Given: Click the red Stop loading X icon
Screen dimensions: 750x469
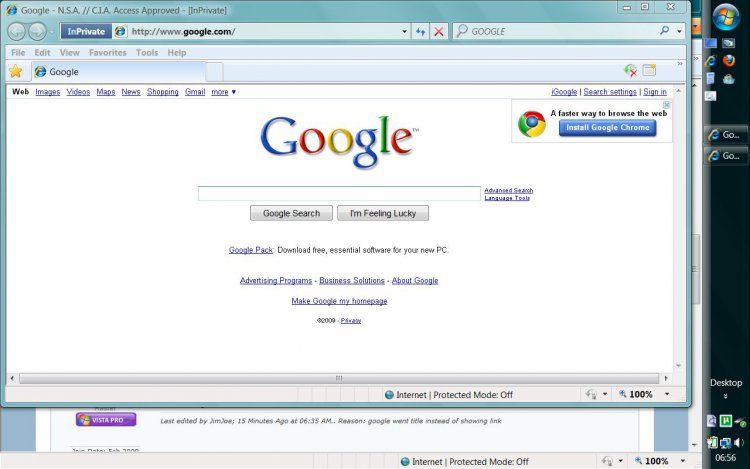Looking at the screenshot, I should pos(439,32).
